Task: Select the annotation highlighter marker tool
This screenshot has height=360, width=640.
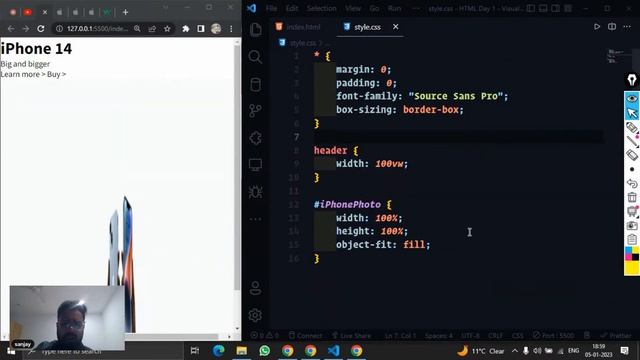Action: 632,127
